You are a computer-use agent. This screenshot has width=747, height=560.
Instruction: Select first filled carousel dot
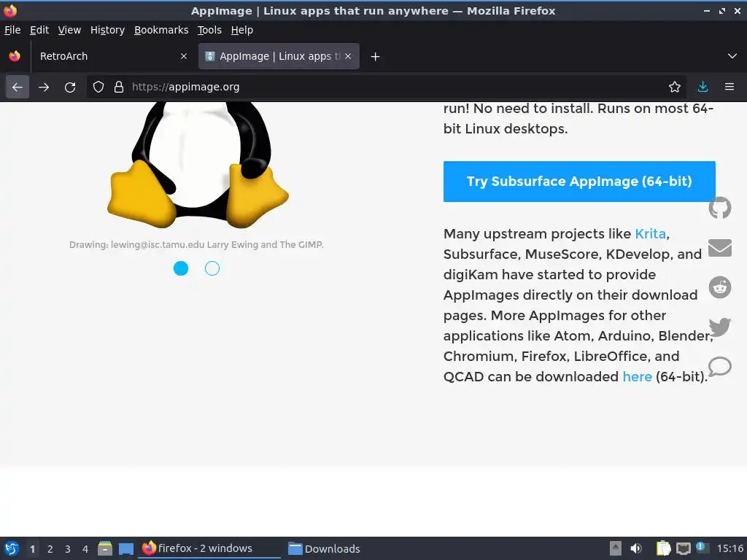[x=181, y=268]
